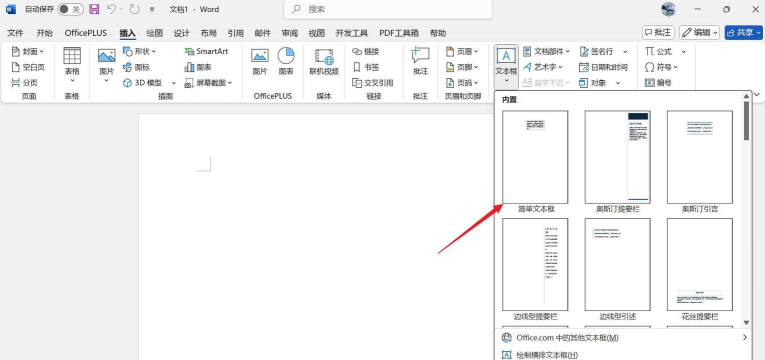Insert a 分页 page break

pyautogui.click(x=24, y=83)
